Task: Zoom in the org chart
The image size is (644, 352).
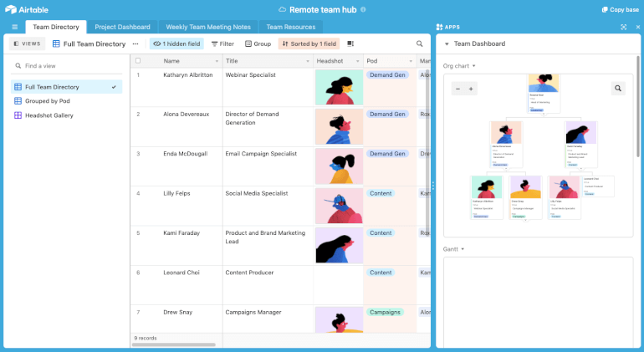Action: (x=471, y=89)
